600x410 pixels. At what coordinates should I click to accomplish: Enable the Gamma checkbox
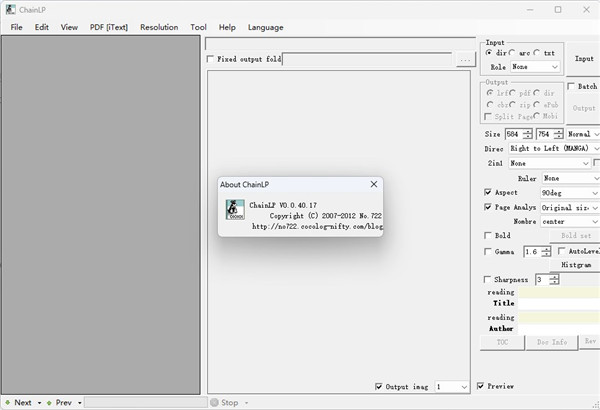click(x=488, y=252)
